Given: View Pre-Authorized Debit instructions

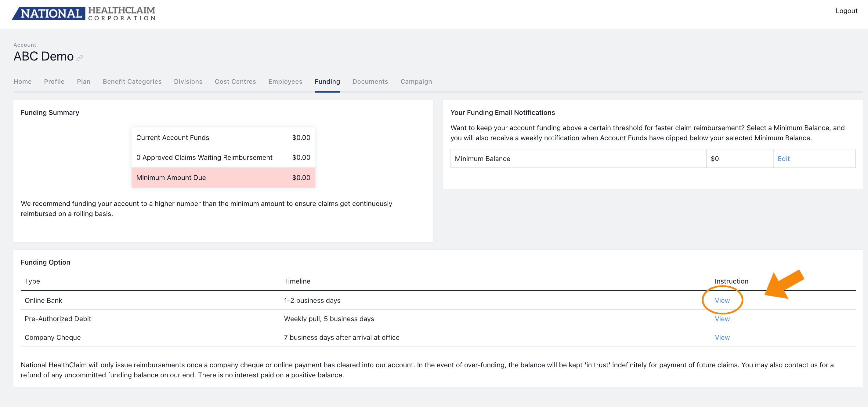Looking at the screenshot, I should click(x=722, y=319).
